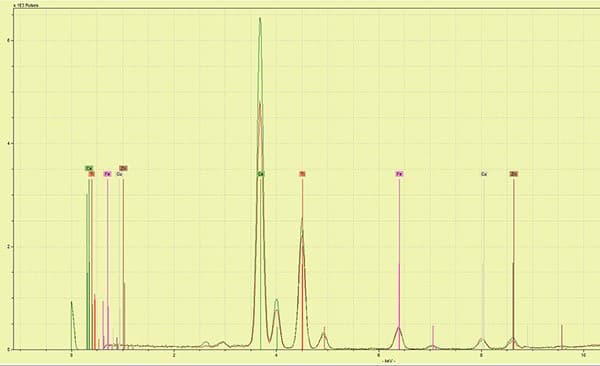Click the green Ca label in the low-energy group
The height and width of the screenshot is (366, 600).
pos(89,168)
